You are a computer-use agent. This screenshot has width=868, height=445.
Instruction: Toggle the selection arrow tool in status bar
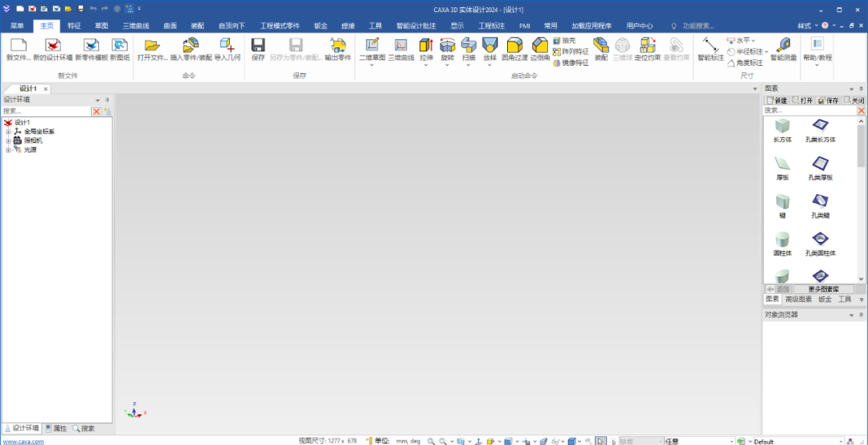click(x=600, y=441)
